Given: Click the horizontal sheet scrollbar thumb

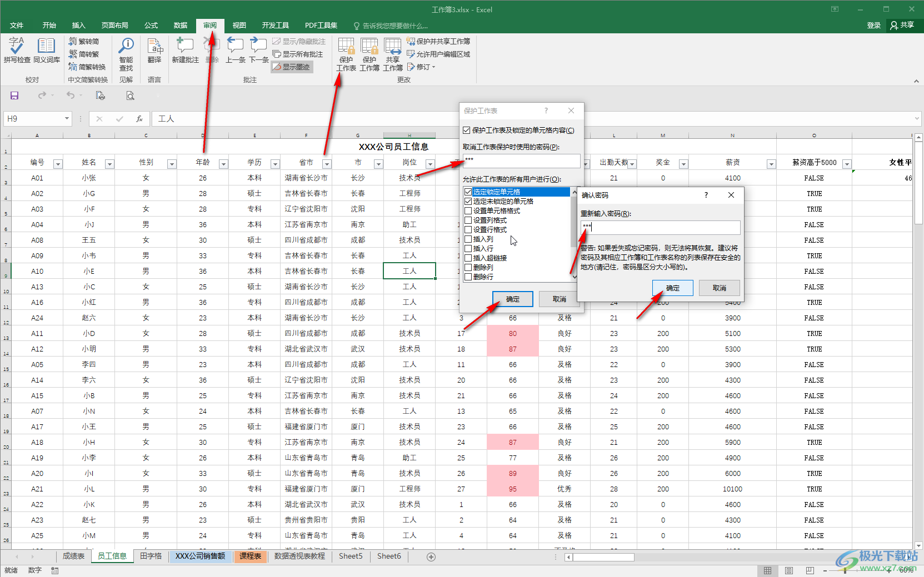Looking at the screenshot, I should (603, 557).
